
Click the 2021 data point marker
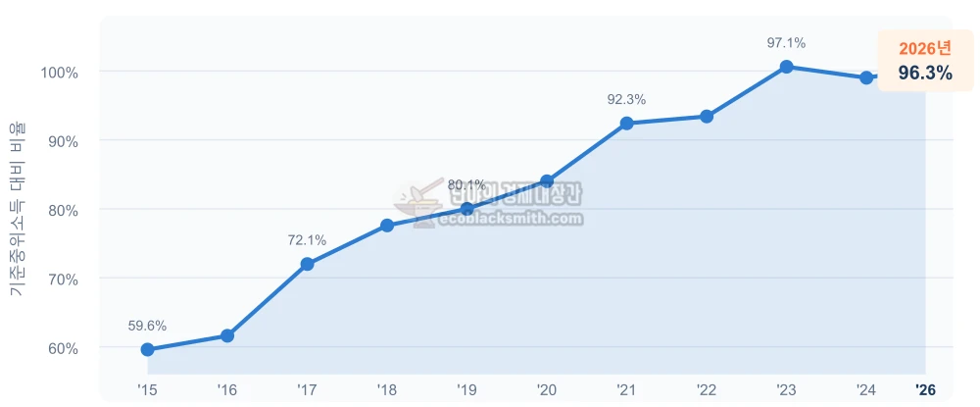627,124
